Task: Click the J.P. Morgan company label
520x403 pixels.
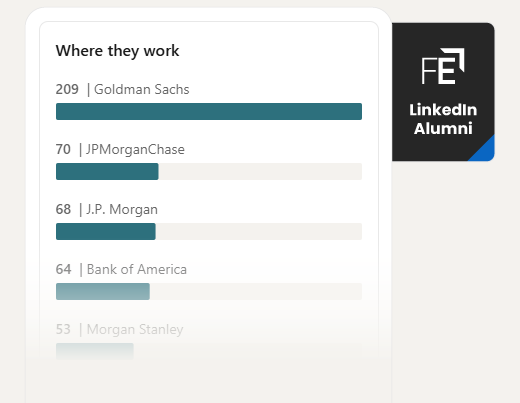Action: (x=122, y=209)
